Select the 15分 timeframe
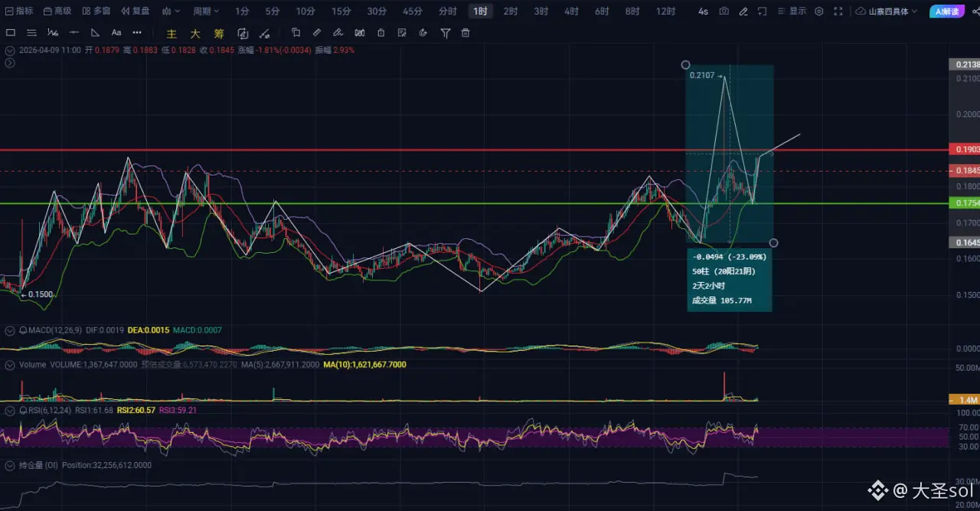The width and height of the screenshot is (980, 511). click(x=341, y=11)
